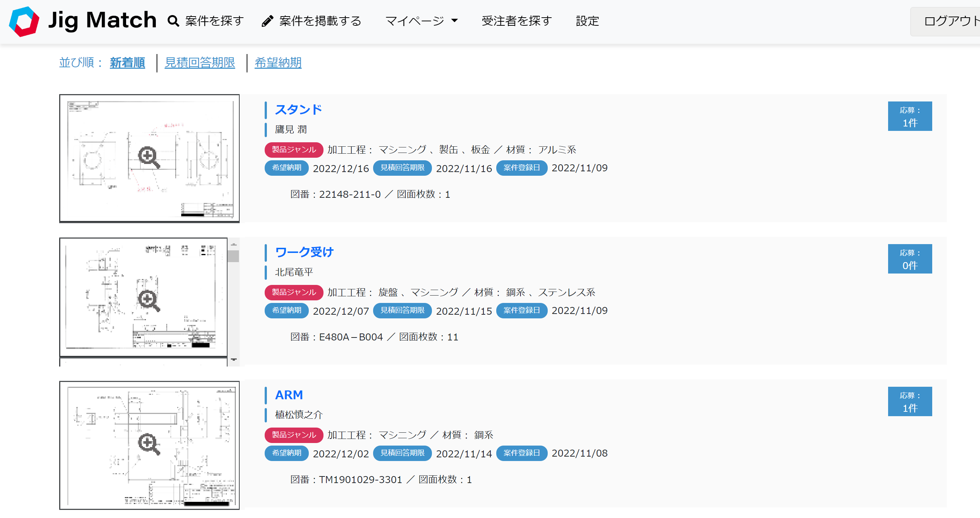Image resolution: width=980 pixels, height=518 pixels.
Task: Click the search magnifier icon beside 案件を探す
Action: 173,21
